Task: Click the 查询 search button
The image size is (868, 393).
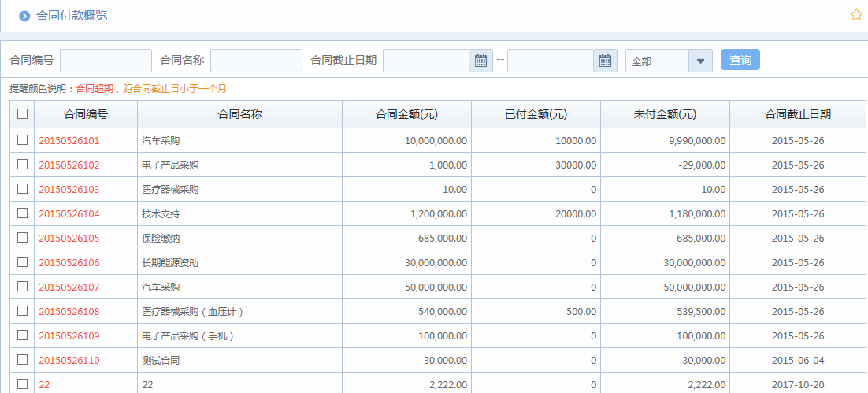Action: point(740,60)
